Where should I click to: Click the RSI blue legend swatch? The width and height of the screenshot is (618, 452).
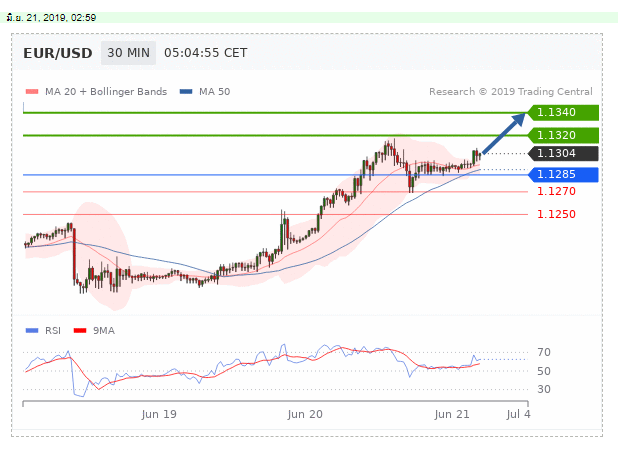32,331
